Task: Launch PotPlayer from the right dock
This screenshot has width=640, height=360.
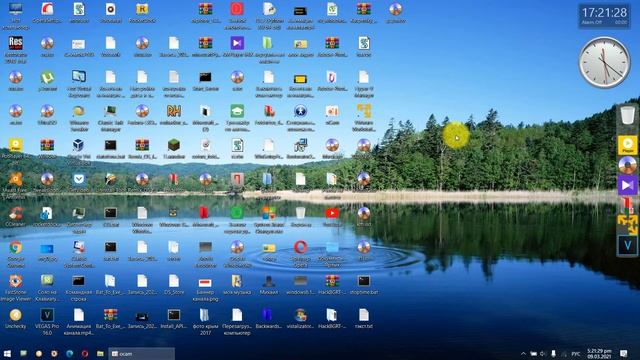Action: click(x=627, y=145)
